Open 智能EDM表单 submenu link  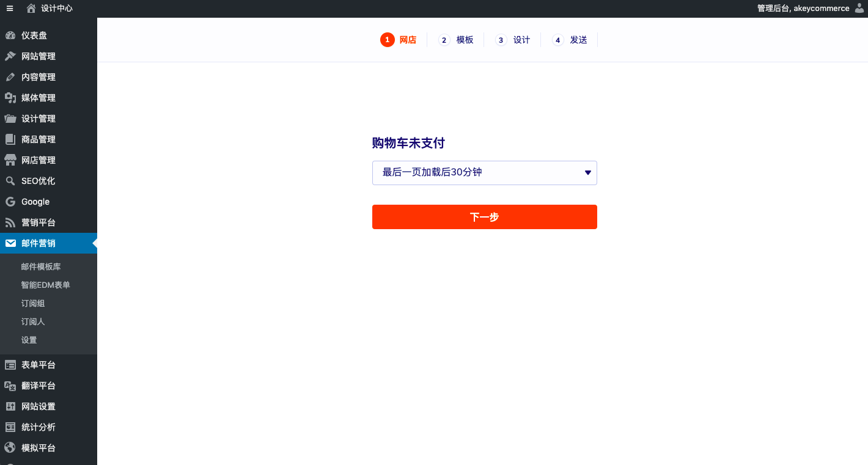click(x=46, y=285)
